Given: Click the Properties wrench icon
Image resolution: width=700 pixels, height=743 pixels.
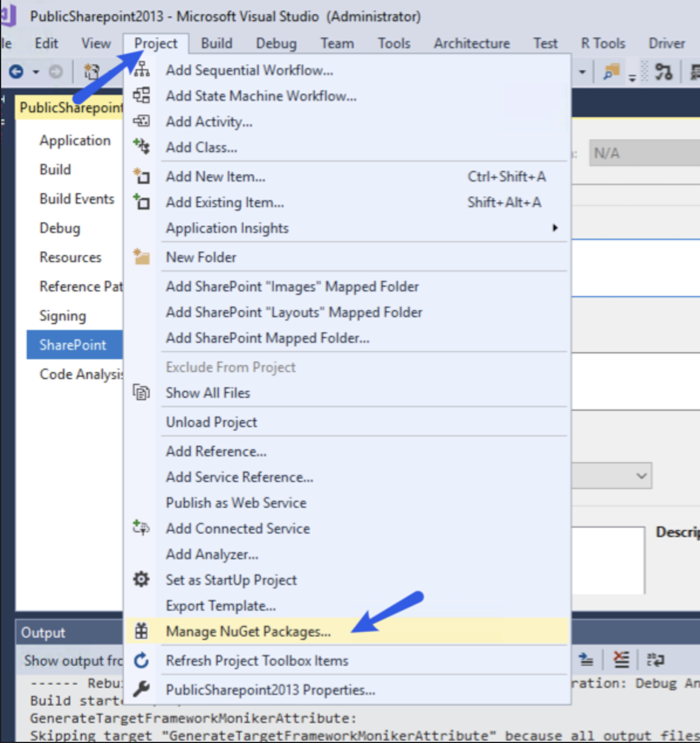Looking at the screenshot, I should pyautogui.click(x=141, y=689).
